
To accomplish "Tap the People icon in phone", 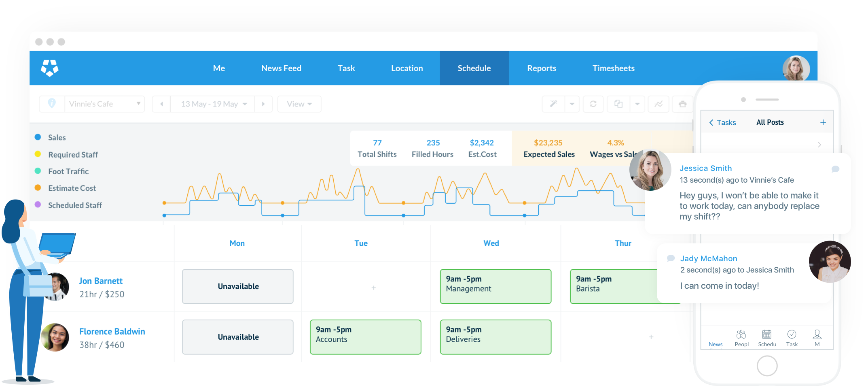I will coord(741,337).
